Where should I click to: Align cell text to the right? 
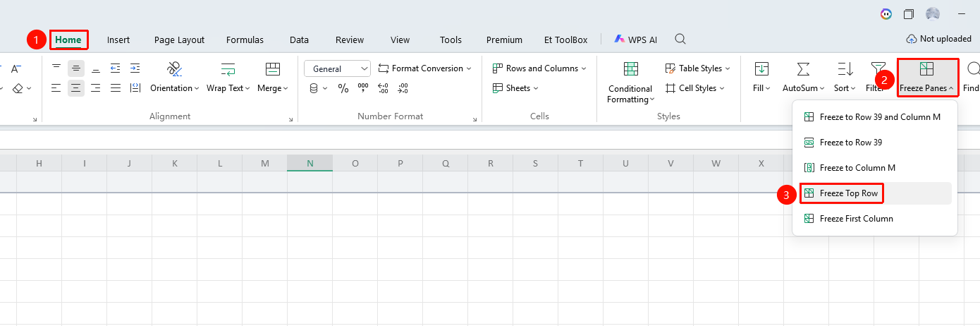click(96, 88)
